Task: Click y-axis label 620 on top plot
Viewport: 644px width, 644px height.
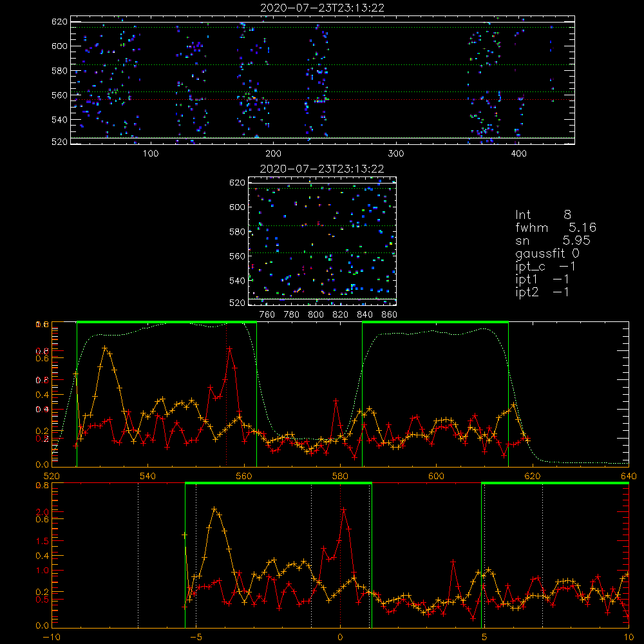Action: pos(59,22)
